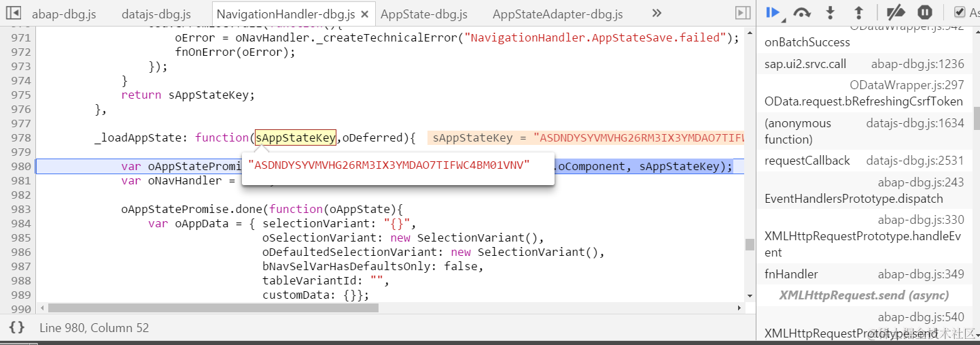Screen dimensions: 980x345
Task: Show more open file tabs chevron
Action: point(657,13)
